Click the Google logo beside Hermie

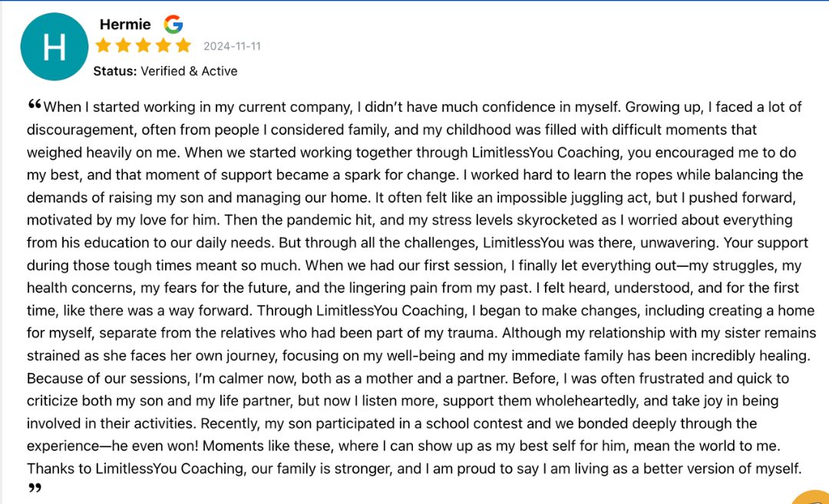173,25
